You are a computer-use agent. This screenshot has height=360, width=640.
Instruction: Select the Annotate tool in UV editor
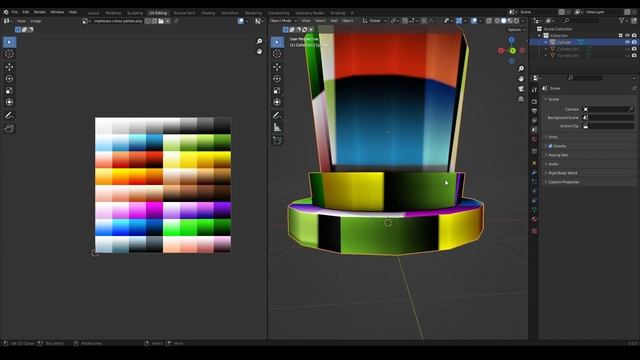click(9, 116)
